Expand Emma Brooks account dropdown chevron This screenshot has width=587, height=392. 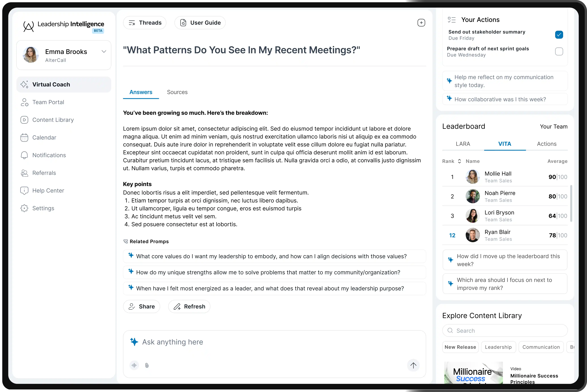(104, 51)
